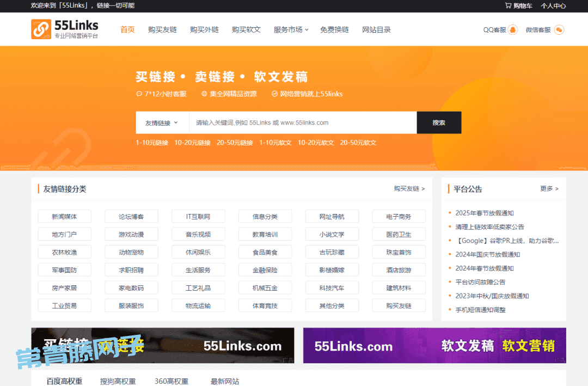Open the 购买友链 nav item
Screen dimensions: 588x386
point(162,29)
